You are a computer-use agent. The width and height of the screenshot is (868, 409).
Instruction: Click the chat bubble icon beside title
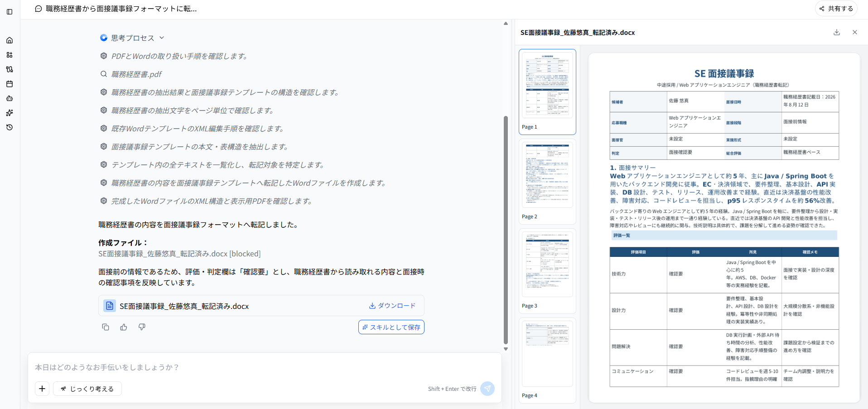point(39,9)
